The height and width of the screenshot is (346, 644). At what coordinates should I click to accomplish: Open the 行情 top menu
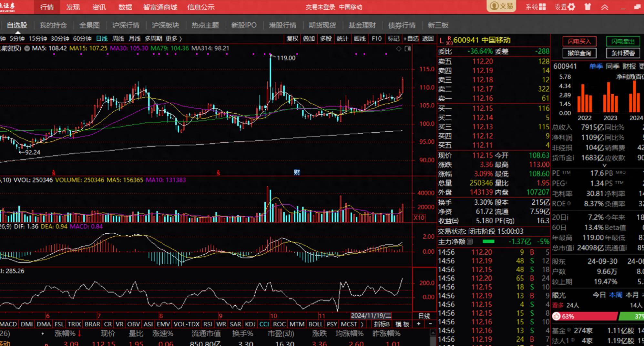pos(47,7)
